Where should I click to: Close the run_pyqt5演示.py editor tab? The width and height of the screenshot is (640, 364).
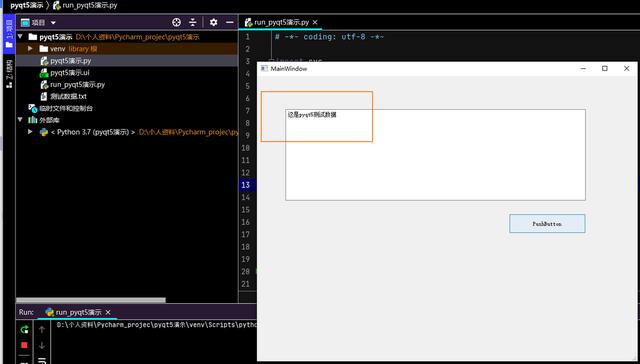(315, 22)
